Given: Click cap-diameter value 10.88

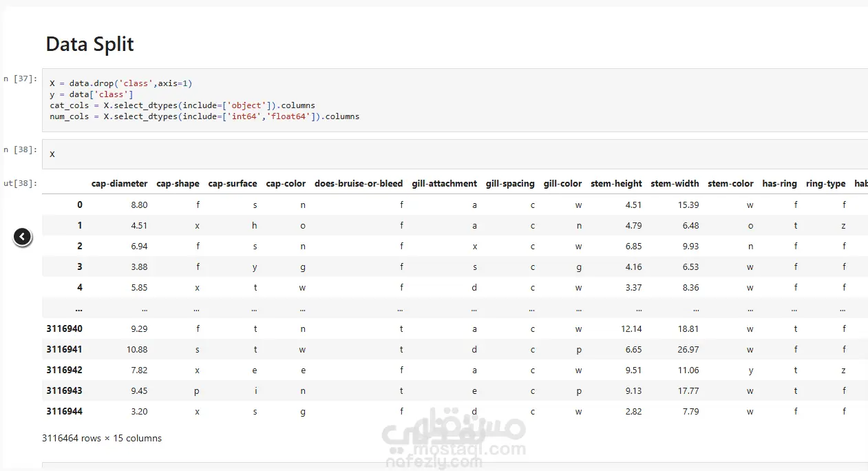Looking at the screenshot, I should click(136, 349).
